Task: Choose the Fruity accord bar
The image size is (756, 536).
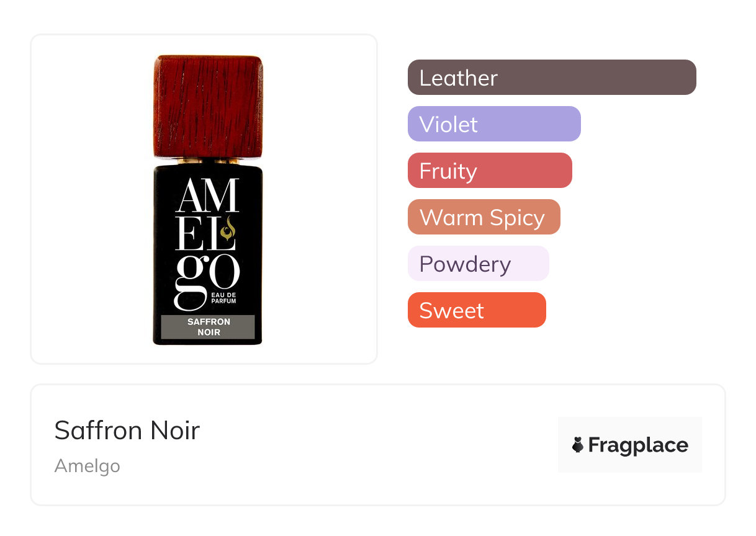Action: [490, 171]
